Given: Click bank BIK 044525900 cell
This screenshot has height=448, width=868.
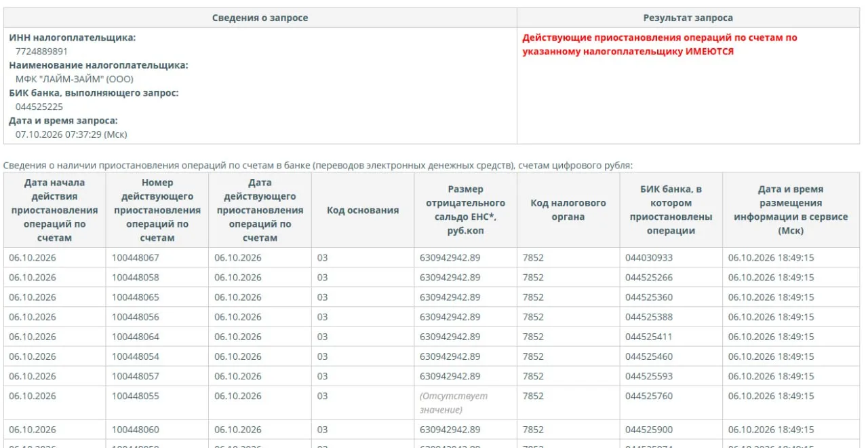Looking at the screenshot, I should coord(649,429).
